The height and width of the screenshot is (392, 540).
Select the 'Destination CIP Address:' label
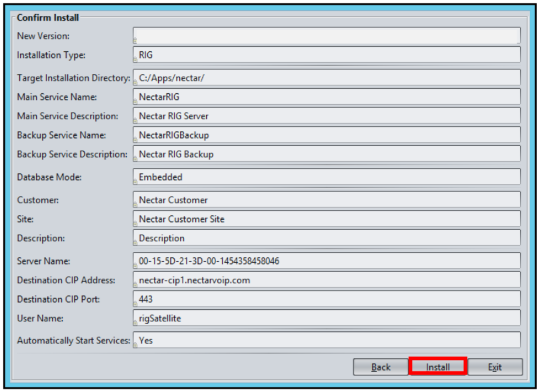66,280
